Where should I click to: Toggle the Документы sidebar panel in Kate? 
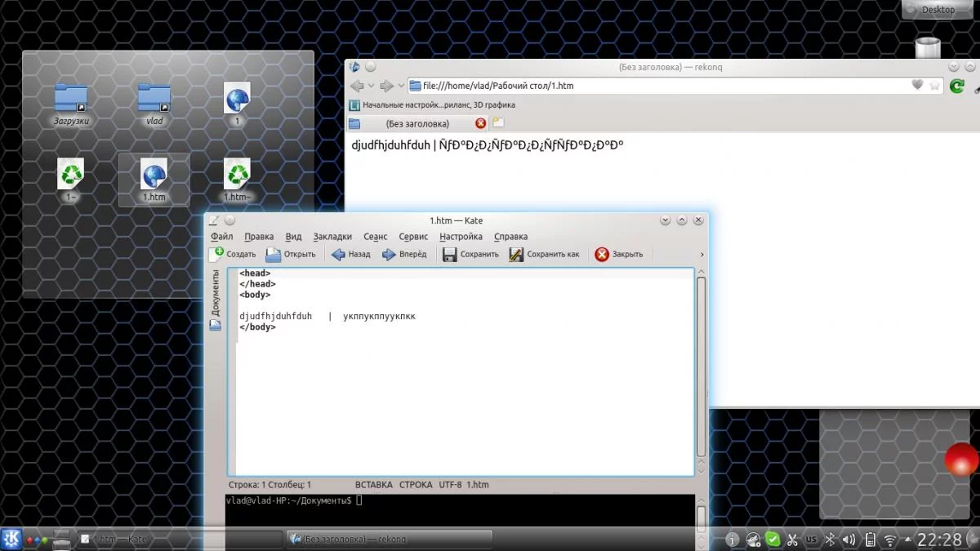point(216,292)
